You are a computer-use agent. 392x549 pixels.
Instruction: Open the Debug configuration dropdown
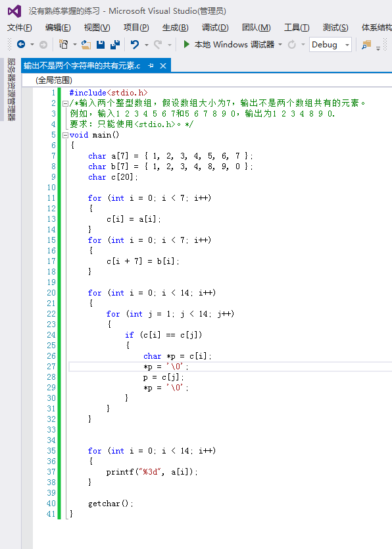pyautogui.click(x=330, y=45)
